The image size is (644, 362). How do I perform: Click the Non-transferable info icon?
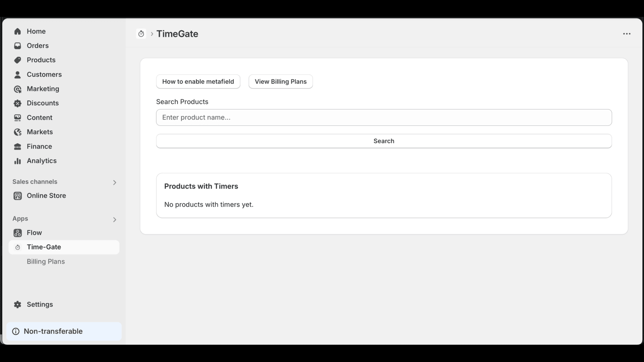point(16,331)
